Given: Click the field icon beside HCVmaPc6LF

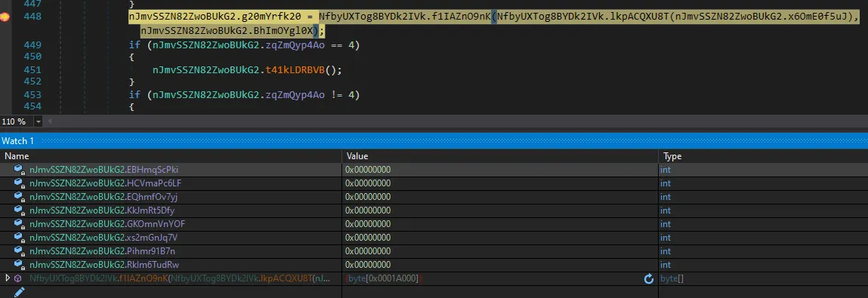Looking at the screenshot, I should click(19, 183).
